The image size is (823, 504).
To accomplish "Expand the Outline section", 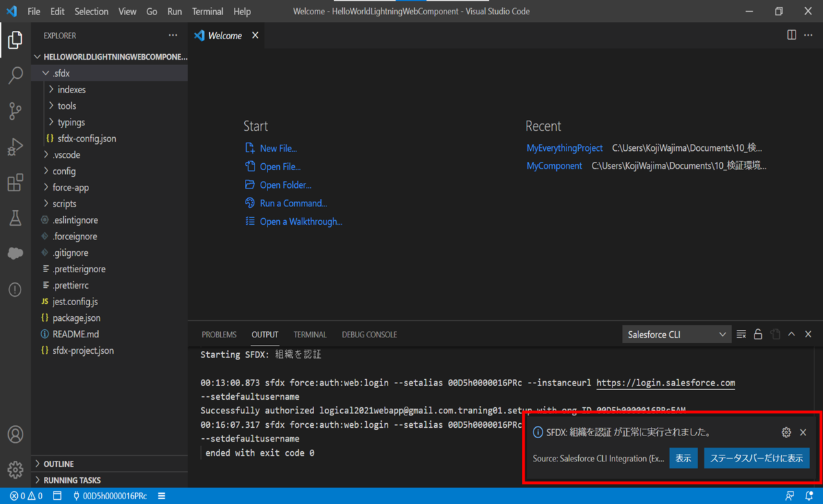I will click(x=110, y=464).
